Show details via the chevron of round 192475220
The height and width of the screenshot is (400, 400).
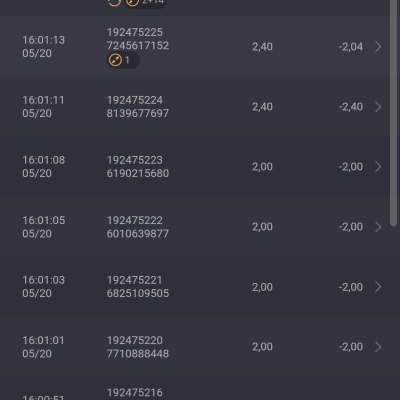coord(378,347)
